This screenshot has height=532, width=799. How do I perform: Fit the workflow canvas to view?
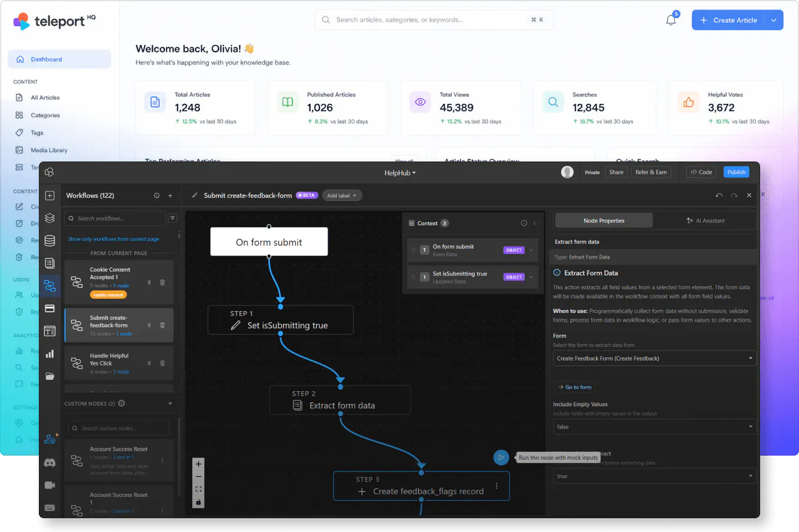198,489
